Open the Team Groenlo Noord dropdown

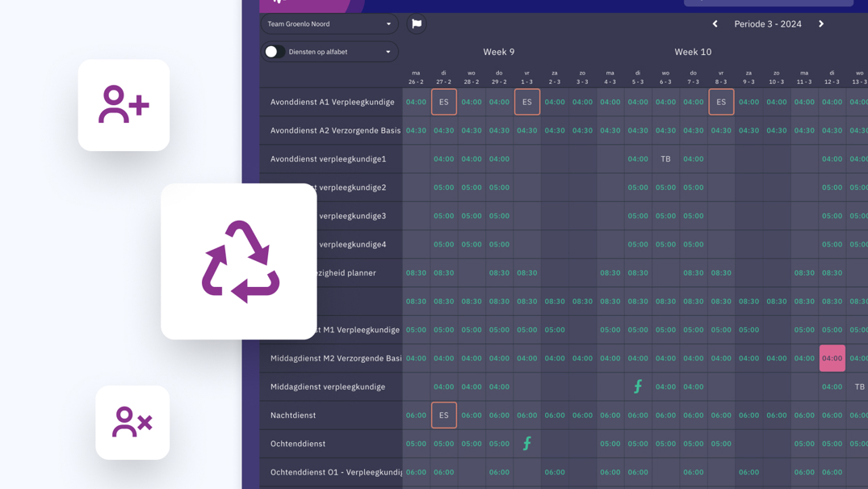pos(329,24)
